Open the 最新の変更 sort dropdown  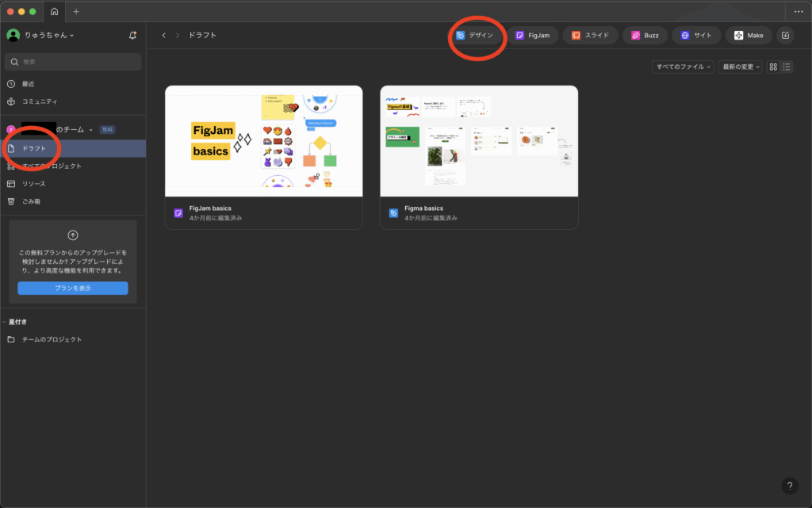click(x=740, y=67)
